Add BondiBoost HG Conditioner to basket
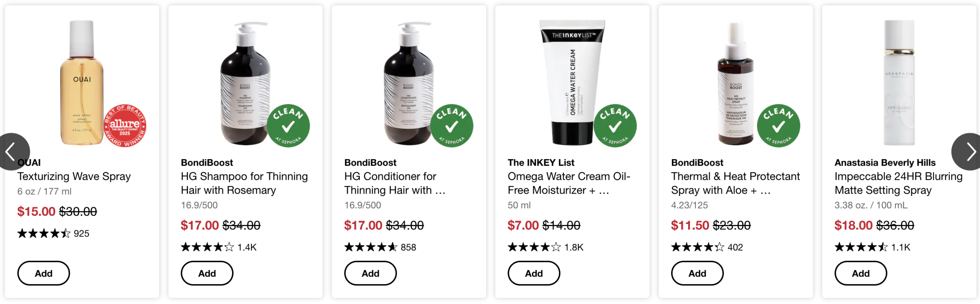 click(x=371, y=273)
